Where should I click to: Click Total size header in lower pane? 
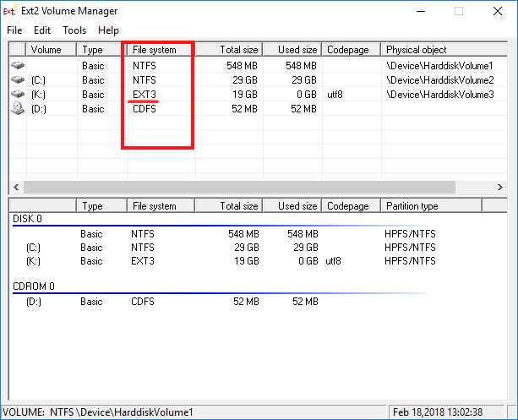click(x=229, y=206)
